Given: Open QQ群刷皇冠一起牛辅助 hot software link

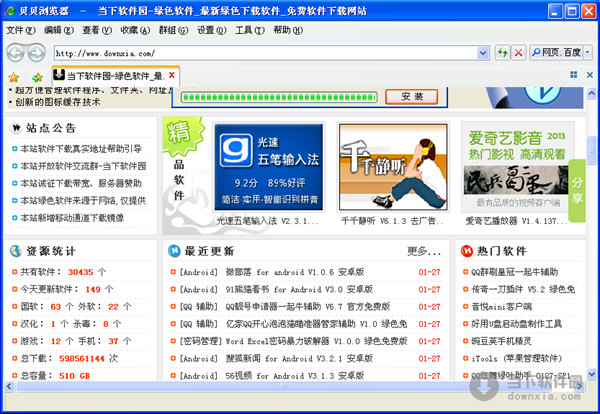Looking at the screenshot, I should click(514, 272).
